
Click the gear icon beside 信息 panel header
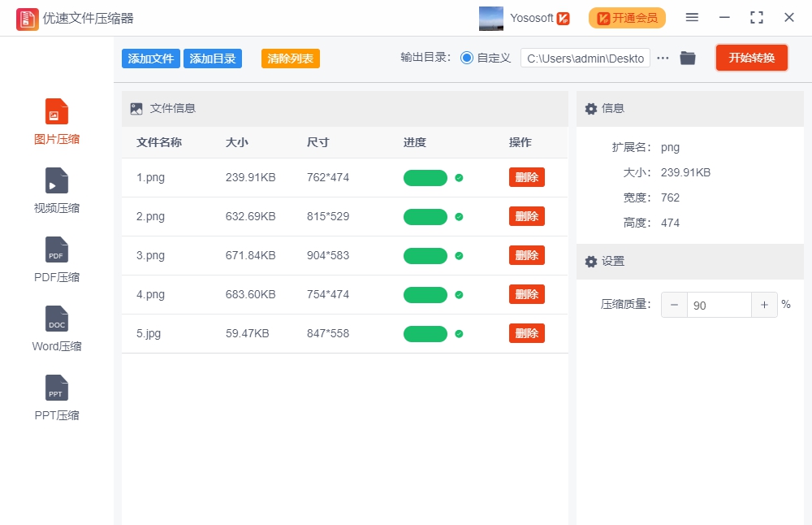click(591, 108)
